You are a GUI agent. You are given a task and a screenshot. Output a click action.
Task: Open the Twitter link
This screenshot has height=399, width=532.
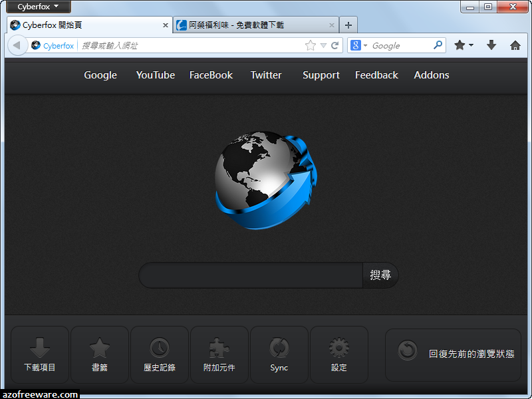pyautogui.click(x=265, y=75)
